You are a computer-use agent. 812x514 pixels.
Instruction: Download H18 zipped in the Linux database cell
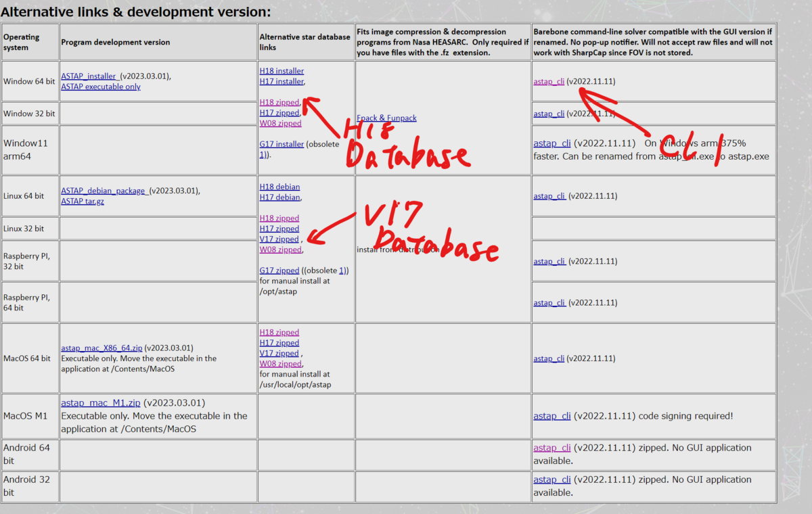(x=279, y=218)
